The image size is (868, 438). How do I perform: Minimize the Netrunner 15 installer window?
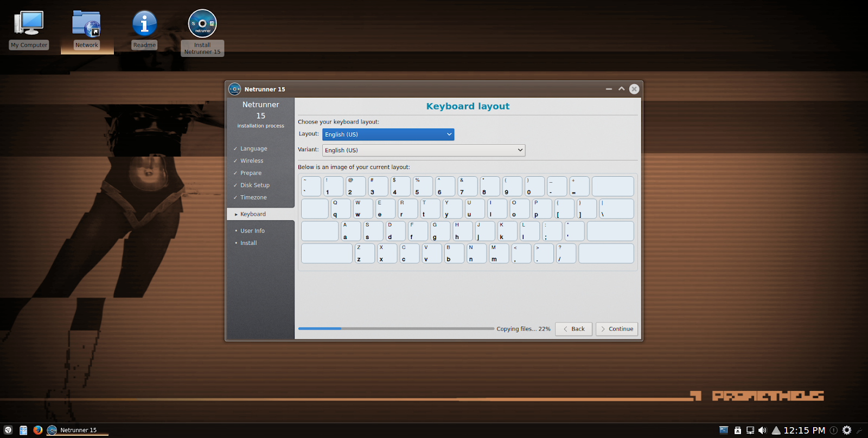(609, 89)
